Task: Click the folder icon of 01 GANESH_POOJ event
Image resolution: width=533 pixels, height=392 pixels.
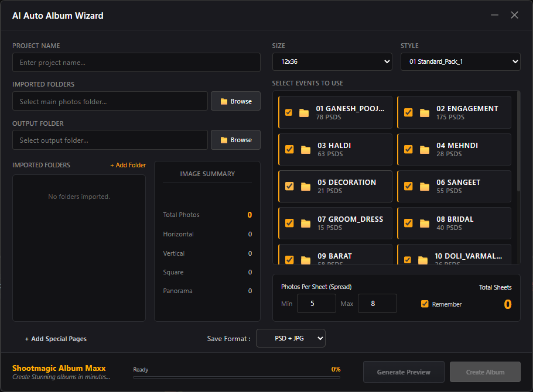Action: 304,113
